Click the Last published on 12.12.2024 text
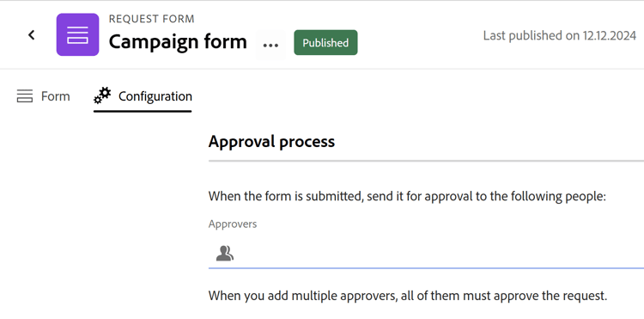This screenshot has height=319, width=644. pyautogui.click(x=559, y=36)
